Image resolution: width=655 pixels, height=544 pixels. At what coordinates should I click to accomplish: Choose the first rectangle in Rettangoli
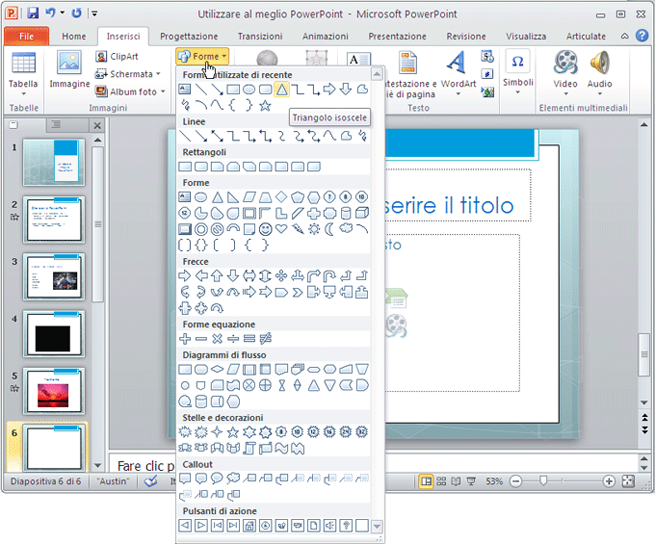point(185,167)
